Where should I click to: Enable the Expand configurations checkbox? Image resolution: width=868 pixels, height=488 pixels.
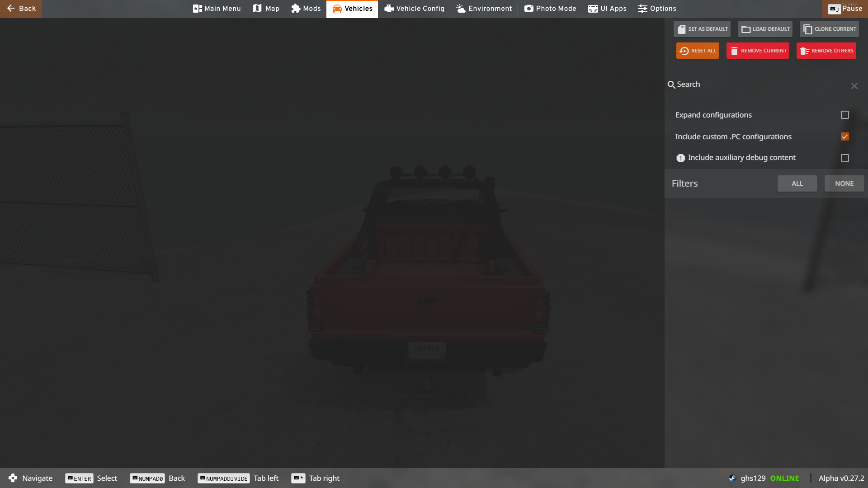pyautogui.click(x=844, y=115)
